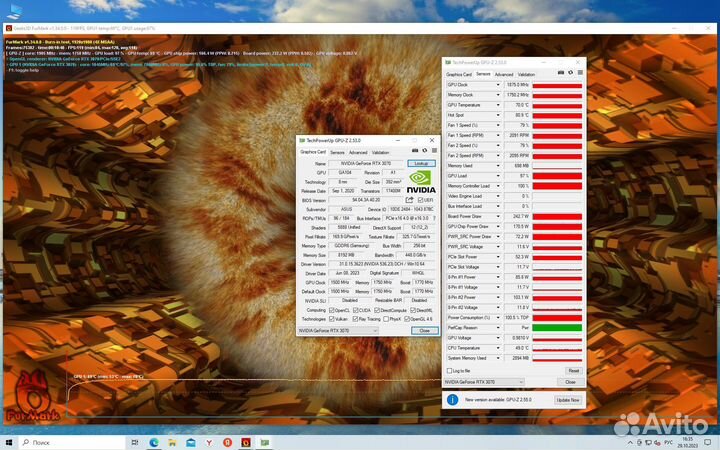Switch to GPU-Z via its taskbar icon
Image resolution: width=720 pixels, height=450 pixels.
pos(265,442)
